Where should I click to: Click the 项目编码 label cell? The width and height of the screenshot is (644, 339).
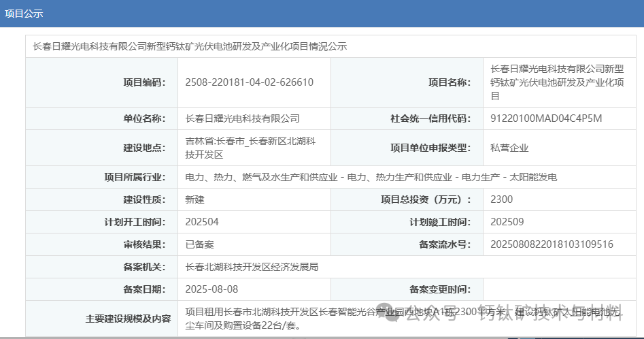pyautogui.click(x=144, y=82)
